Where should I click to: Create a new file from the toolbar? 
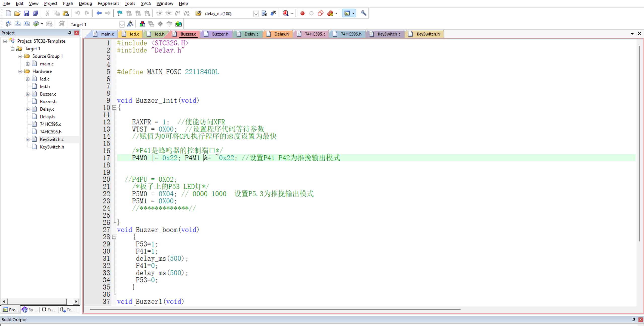[x=8, y=13]
